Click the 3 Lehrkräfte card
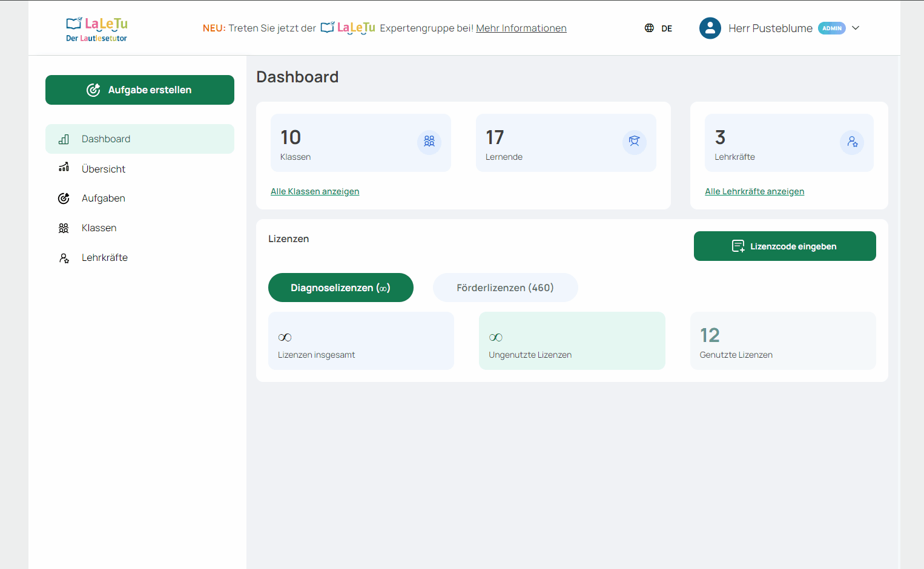The height and width of the screenshot is (569, 924). [x=789, y=143]
